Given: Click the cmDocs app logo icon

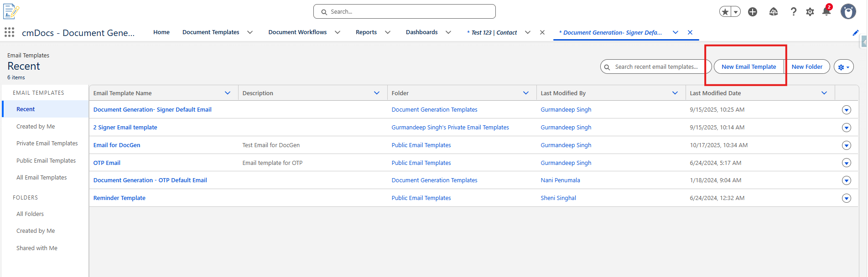Looking at the screenshot, I should coord(11,11).
